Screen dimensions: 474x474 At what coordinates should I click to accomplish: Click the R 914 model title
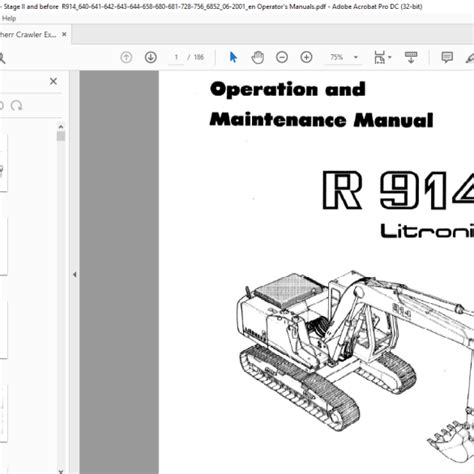pyautogui.click(x=398, y=190)
